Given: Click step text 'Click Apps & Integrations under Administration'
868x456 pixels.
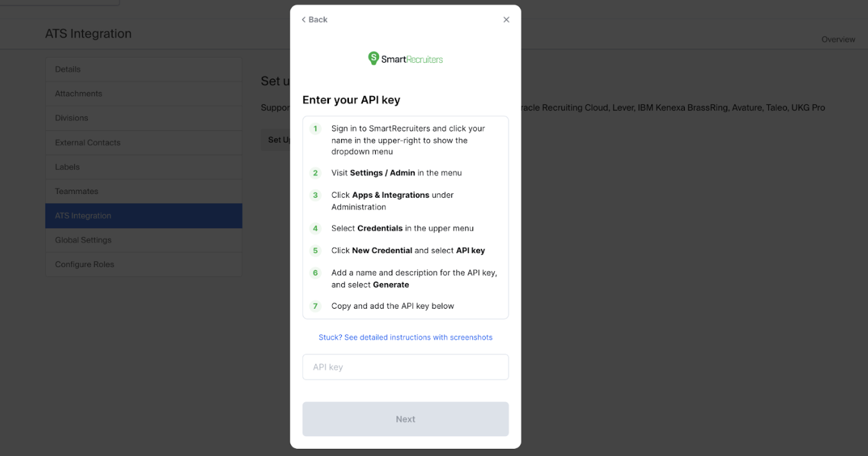Looking at the screenshot, I should click(x=392, y=201).
